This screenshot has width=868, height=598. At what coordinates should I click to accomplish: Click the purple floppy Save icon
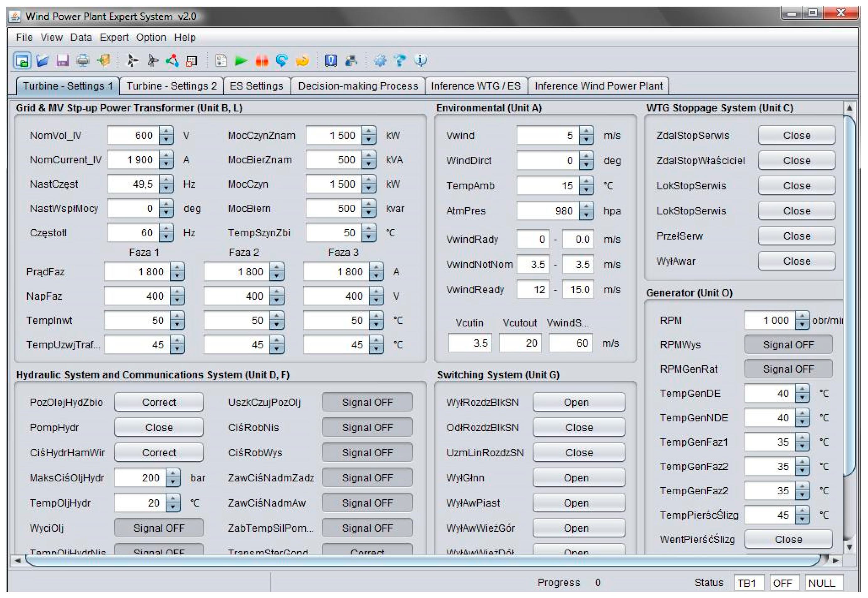click(x=62, y=60)
